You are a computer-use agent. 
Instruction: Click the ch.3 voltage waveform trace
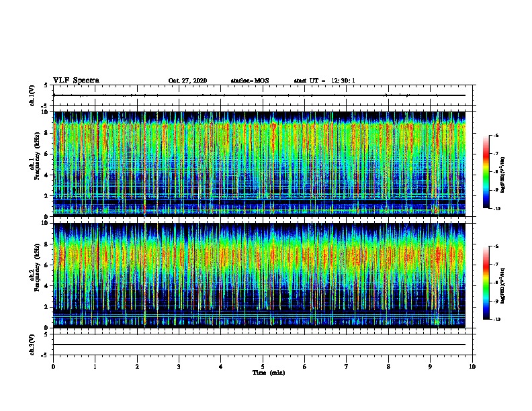point(259,345)
